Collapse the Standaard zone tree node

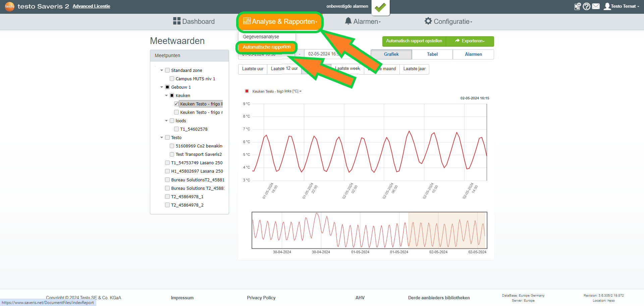[162, 70]
